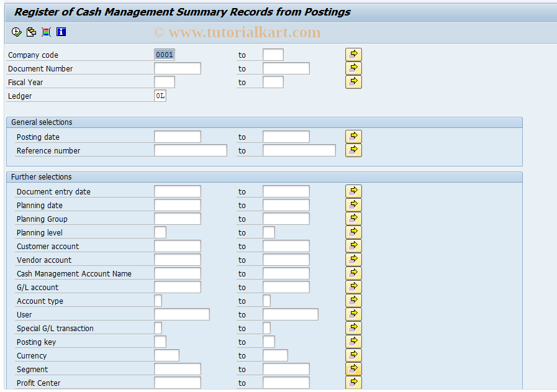Focus the G/L account 'to' field
Screen dimensions: 557x392
pyautogui.click(x=286, y=287)
